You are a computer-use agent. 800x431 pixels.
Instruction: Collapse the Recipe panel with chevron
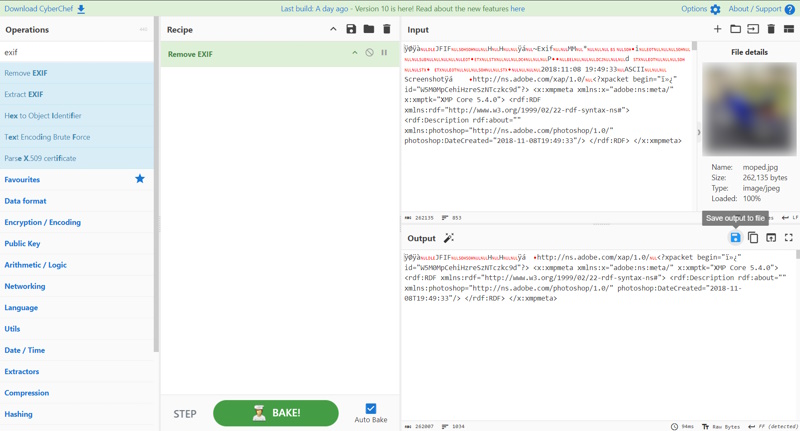pos(333,29)
